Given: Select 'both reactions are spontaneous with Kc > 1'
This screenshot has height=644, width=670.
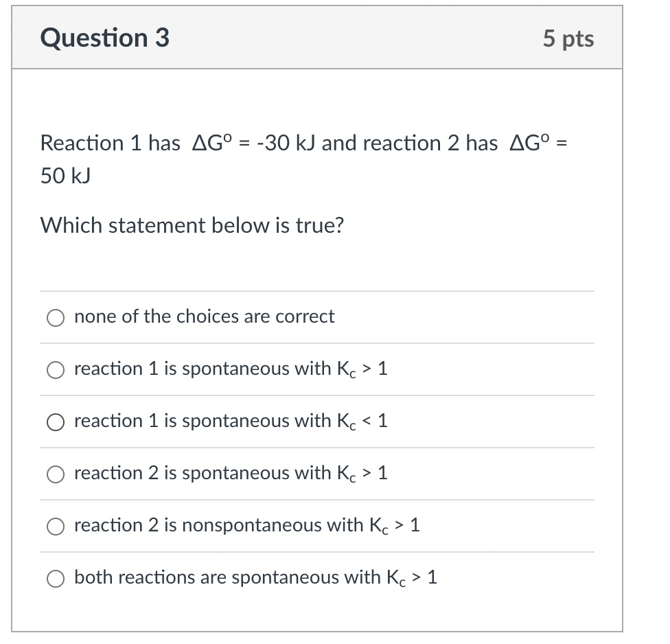Looking at the screenshot, I should coord(56,579).
